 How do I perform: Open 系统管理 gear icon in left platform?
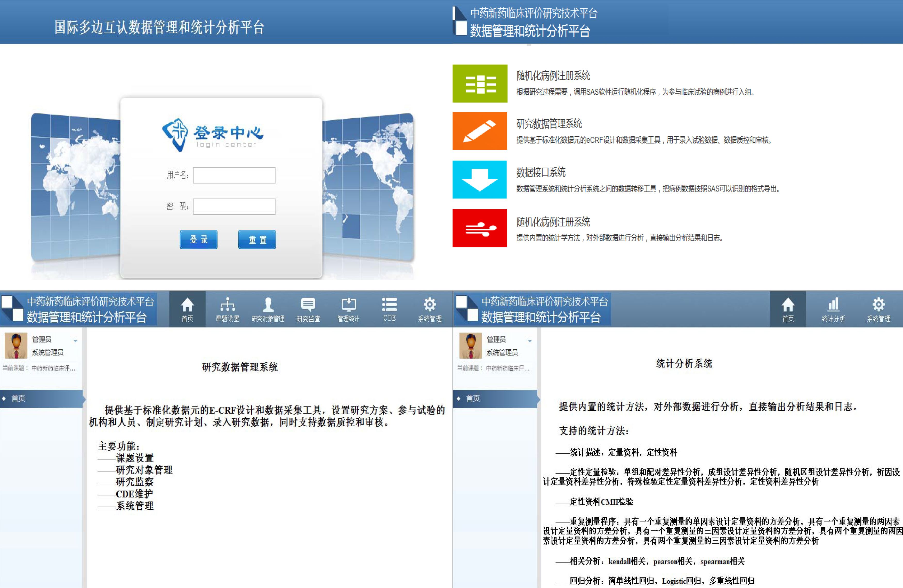[x=430, y=309]
